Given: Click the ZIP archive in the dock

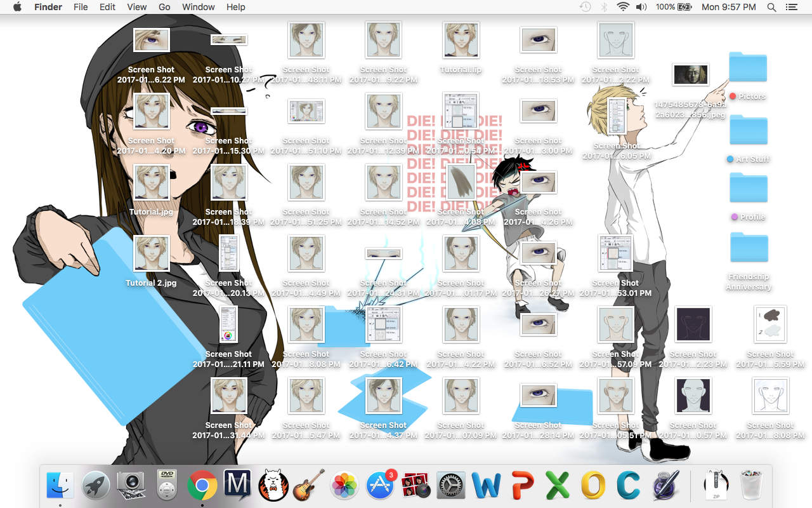Looking at the screenshot, I should pos(716,486).
